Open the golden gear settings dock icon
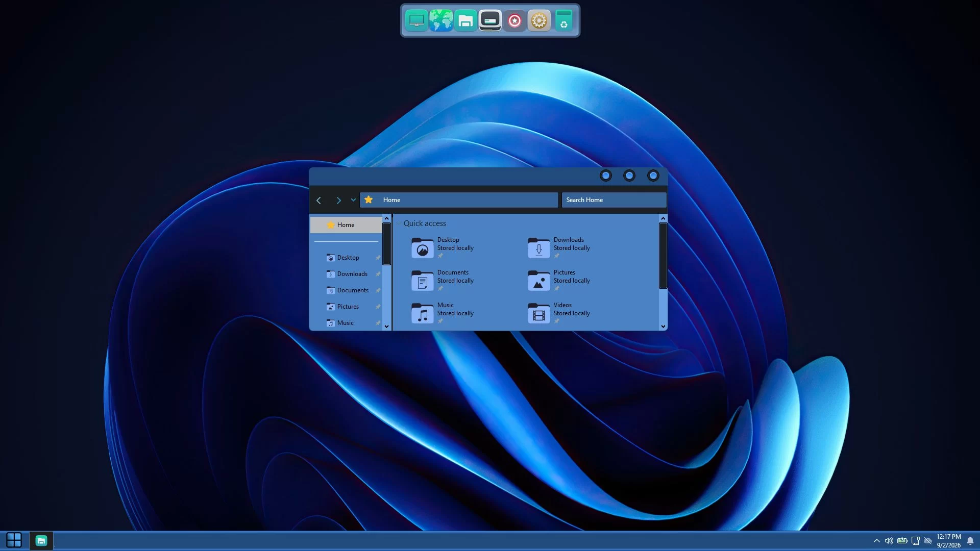 539,21
